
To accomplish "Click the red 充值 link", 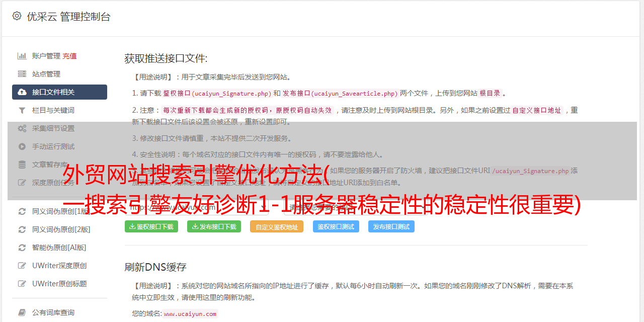I will [x=70, y=56].
